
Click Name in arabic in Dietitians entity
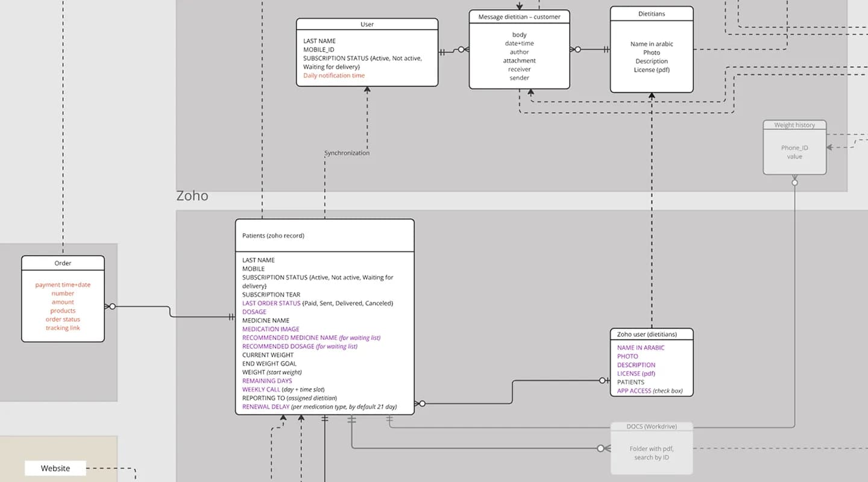point(652,44)
